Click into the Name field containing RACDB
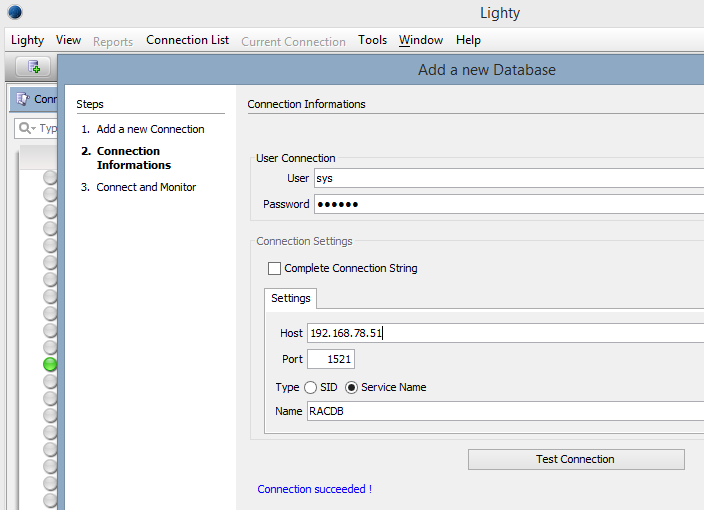The height and width of the screenshot is (510, 704). point(505,411)
